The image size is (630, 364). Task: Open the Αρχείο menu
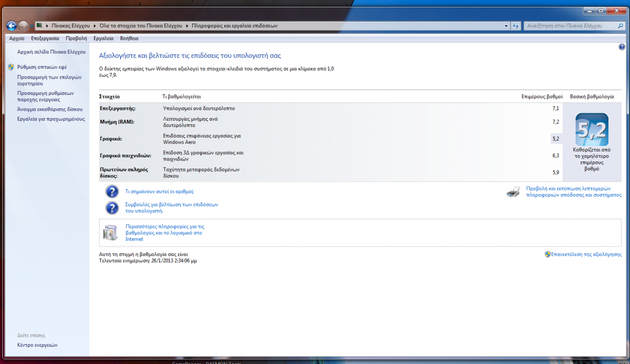(x=17, y=38)
